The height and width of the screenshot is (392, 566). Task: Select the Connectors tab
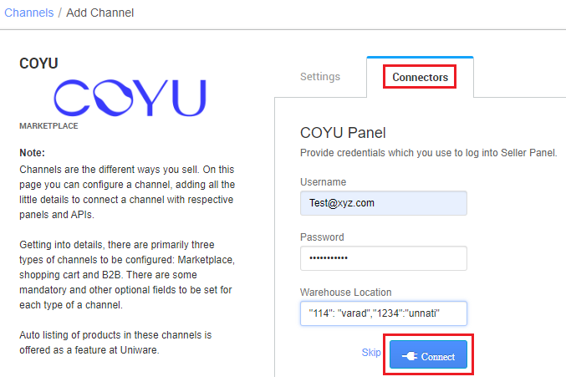[420, 77]
